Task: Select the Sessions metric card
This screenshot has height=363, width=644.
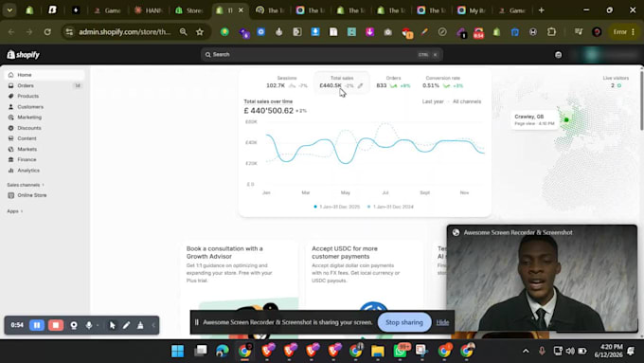Action: click(287, 82)
